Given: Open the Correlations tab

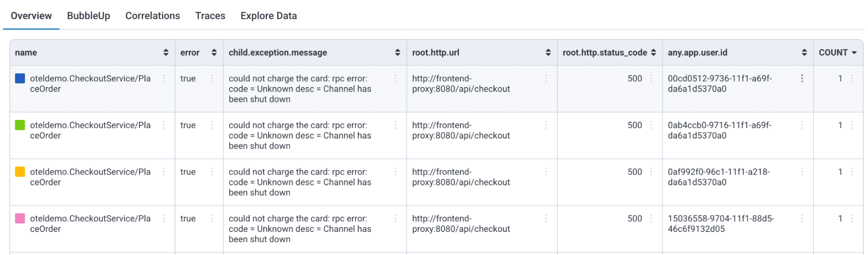Looking at the screenshot, I should [x=152, y=16].
